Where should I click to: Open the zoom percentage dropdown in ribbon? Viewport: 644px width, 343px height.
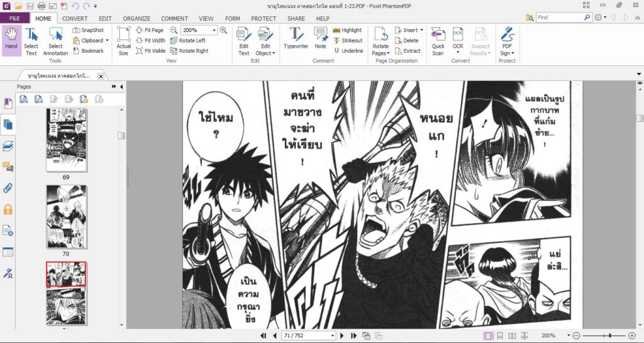click(x=214, y=30)
